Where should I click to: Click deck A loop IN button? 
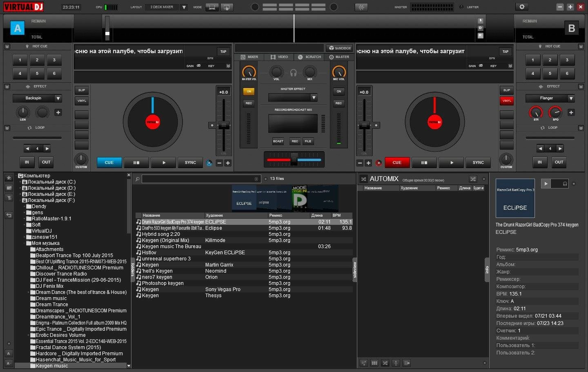point(27,162)
